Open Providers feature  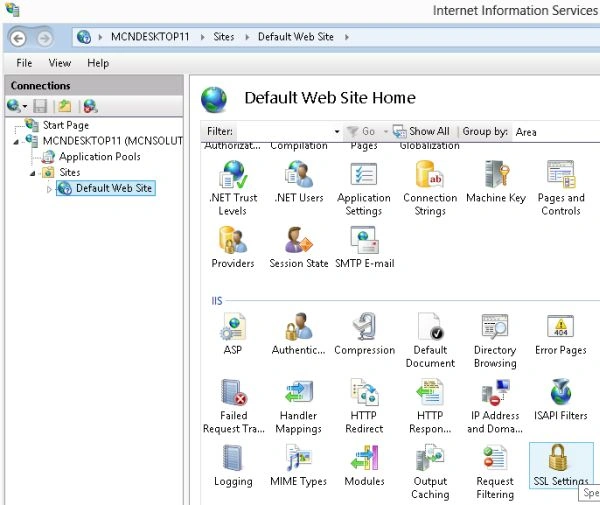(x=233, y=247)
